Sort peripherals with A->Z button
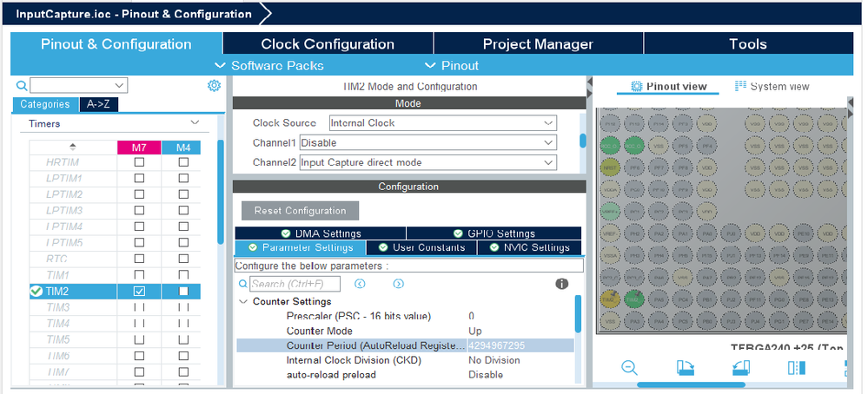This screenshot has height=394, width=868. pyautogui.click(x=99, y=104)
